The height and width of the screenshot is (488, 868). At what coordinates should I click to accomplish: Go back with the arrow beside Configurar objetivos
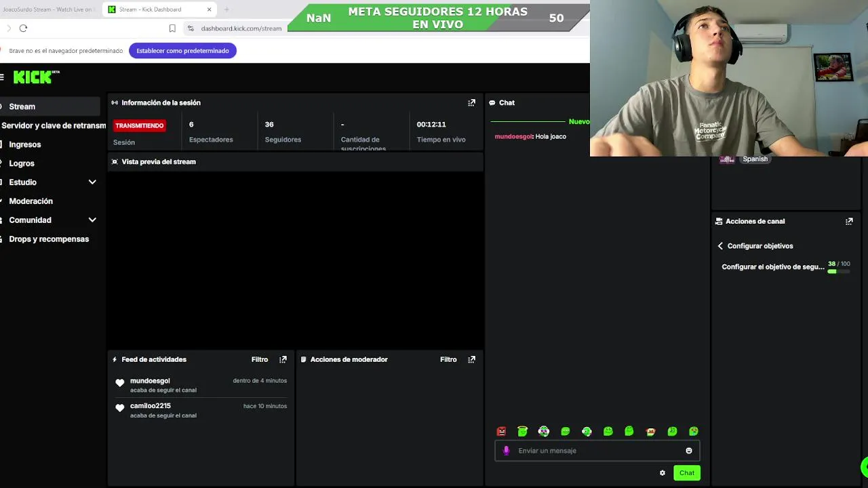point(720,246)
